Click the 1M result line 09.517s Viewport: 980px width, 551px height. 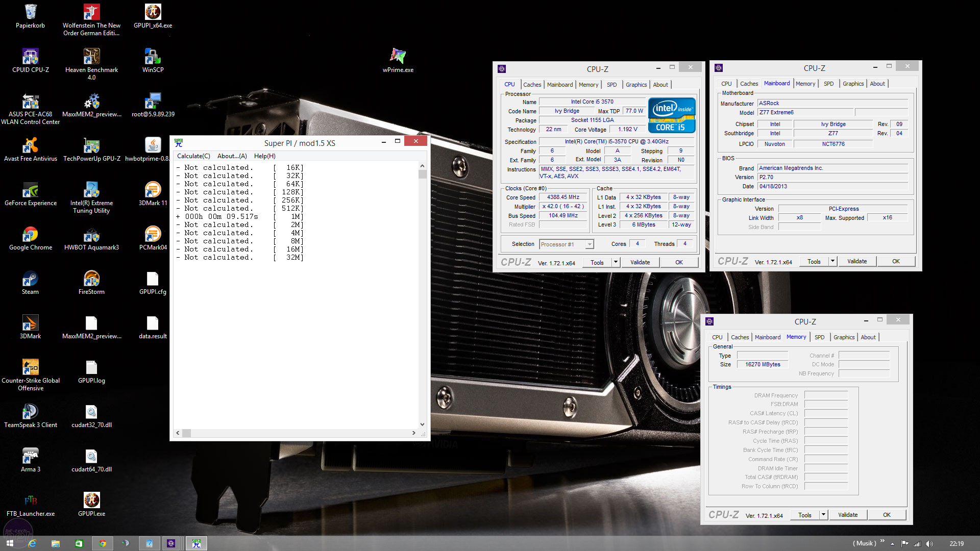pos(239,216)
